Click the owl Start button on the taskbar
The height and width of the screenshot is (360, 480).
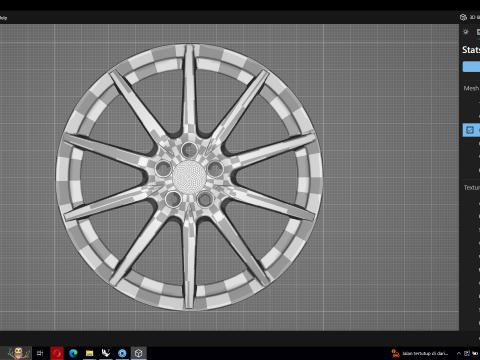pyautogui.click(x=17, y=353)
